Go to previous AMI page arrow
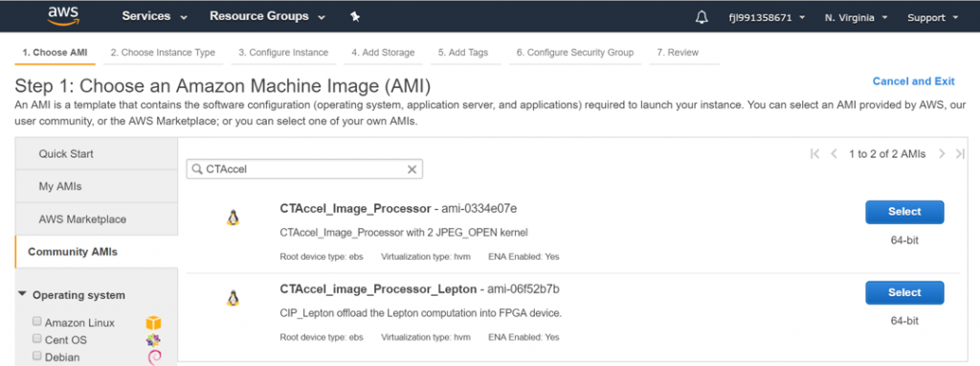Screen dimensions: 980x366 point(834,154)
